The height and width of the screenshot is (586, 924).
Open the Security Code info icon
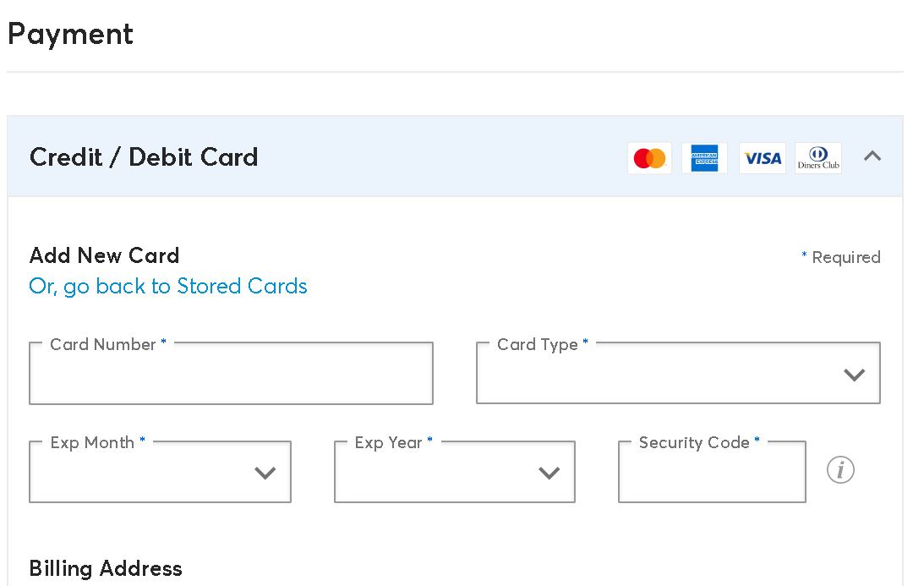pyautogui.click(x=840, y=470)
